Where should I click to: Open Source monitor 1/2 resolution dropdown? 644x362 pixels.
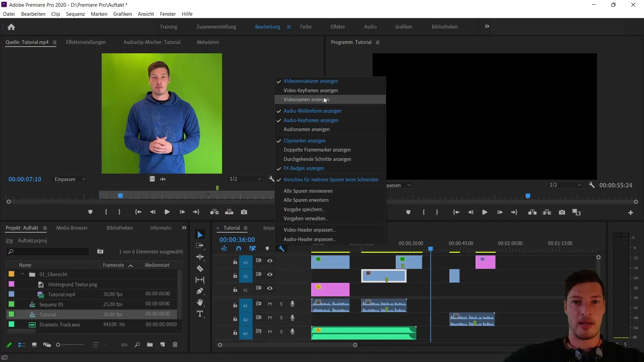point(245,179)
